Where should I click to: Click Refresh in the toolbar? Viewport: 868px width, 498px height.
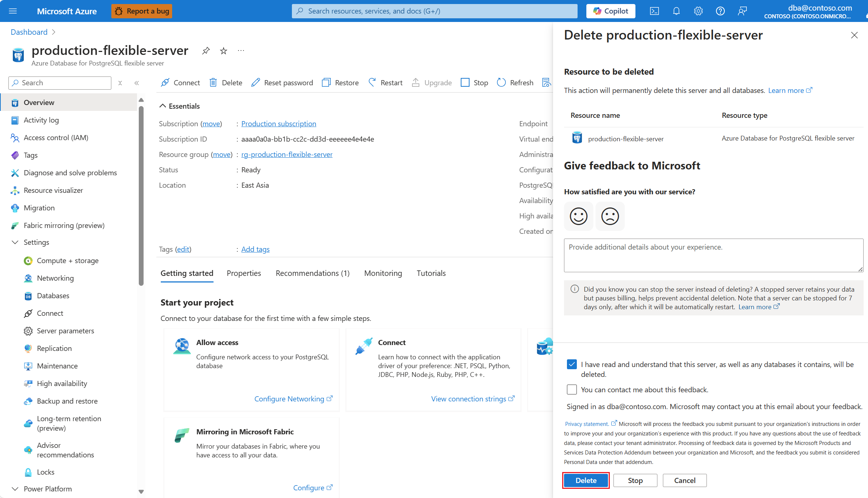(x=515, y=83)
